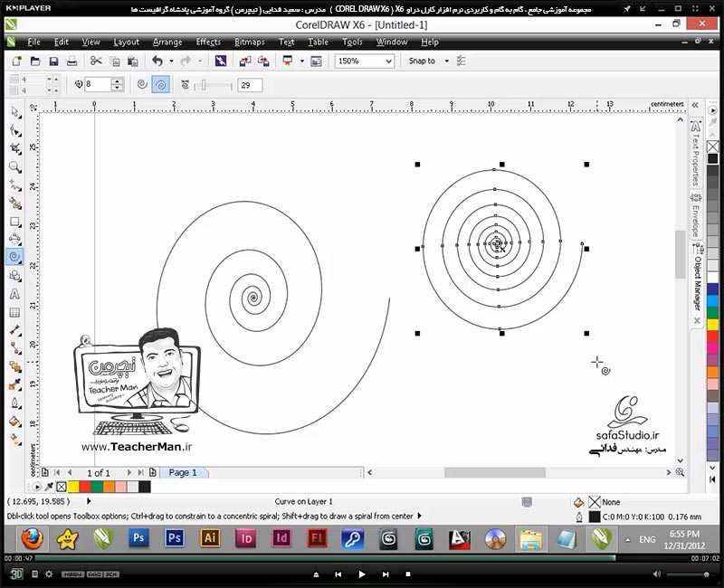The width and height of the screenshot is (724, 588).
Task: Click the Add page icon before page counter
Action: coord(44,472)
